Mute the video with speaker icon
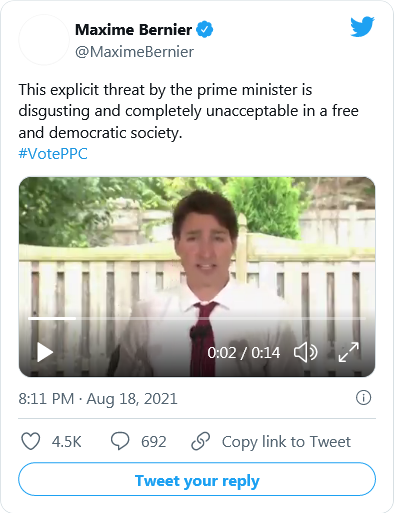396x516 pixels. (x=305, y=353)
